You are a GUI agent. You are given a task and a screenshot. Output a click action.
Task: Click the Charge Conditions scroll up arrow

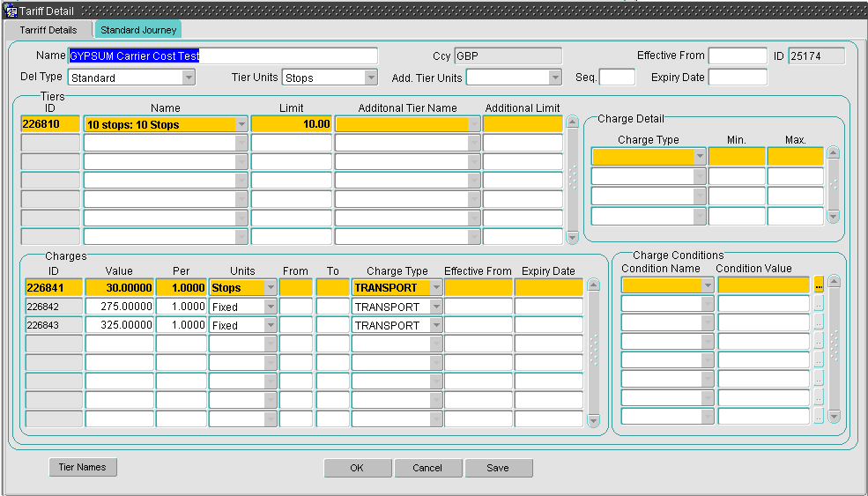(x=835, y=282)
